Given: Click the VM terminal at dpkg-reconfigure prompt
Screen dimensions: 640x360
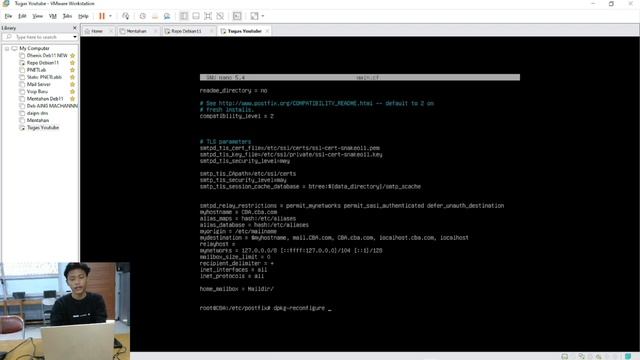Looking at the screenshot, I should point(265,308).
